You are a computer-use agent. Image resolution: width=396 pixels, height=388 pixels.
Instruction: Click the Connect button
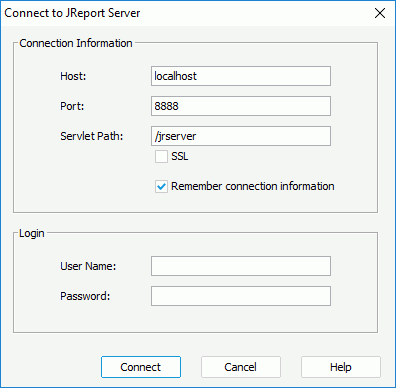coord(141,367)
